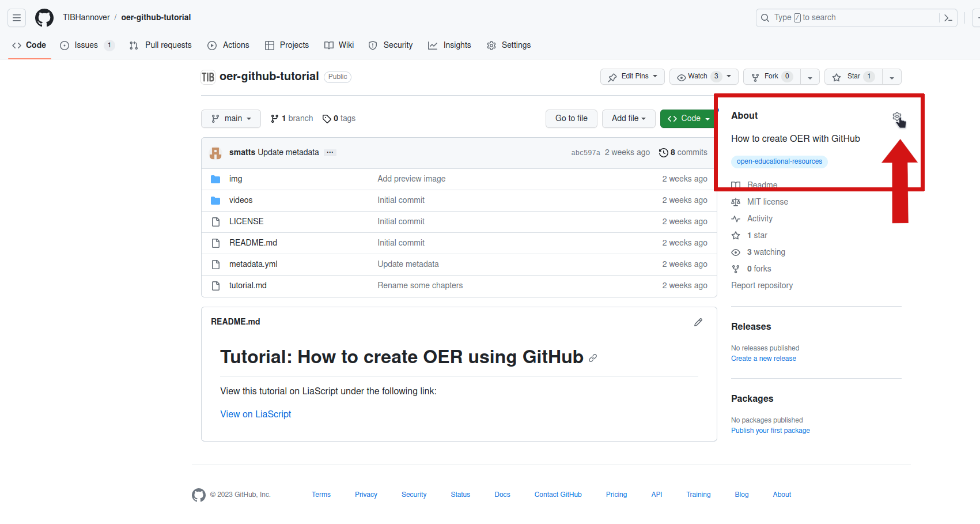Image resolution: width=980 pixels, height=524 pixels.
Task: Click the About section gear icon
Action: (897, 116)
